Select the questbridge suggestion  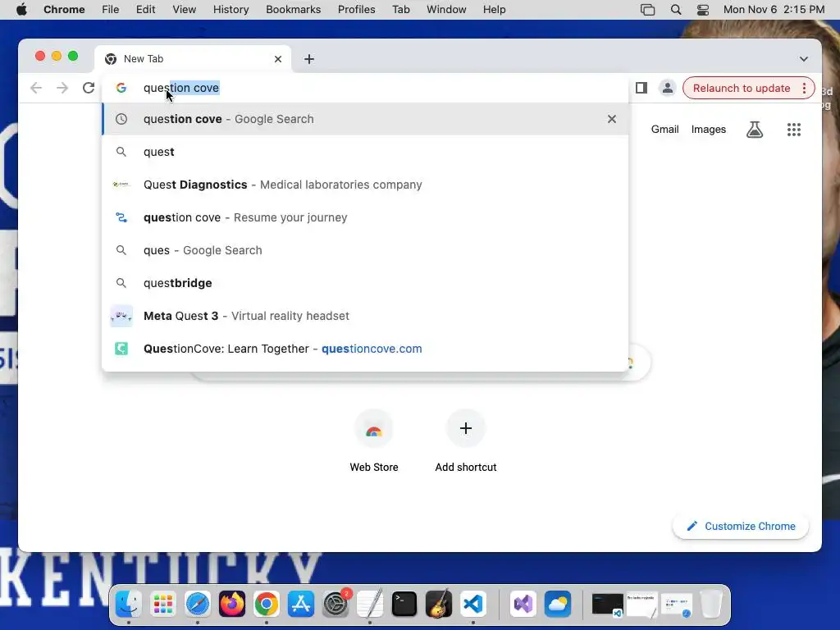[x=365, y=283]
